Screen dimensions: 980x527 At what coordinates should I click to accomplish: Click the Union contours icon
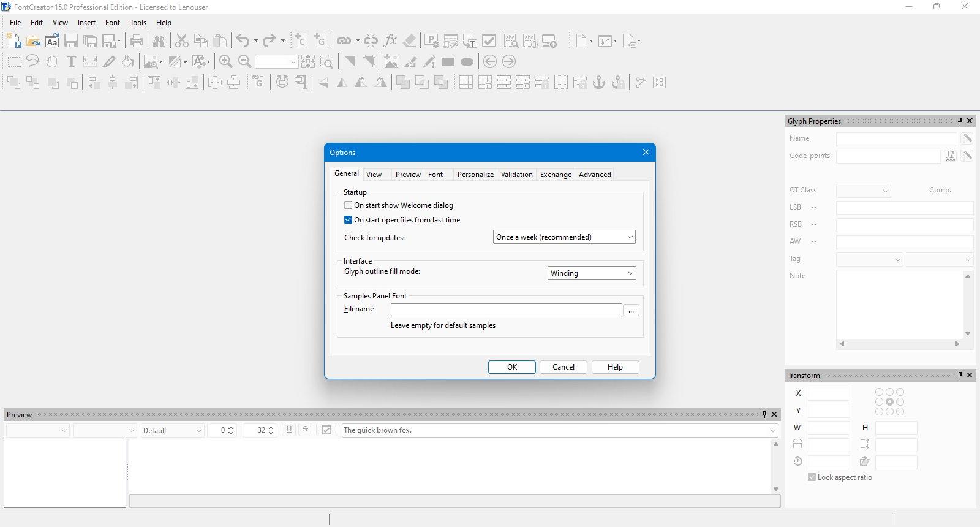(402, 82)
